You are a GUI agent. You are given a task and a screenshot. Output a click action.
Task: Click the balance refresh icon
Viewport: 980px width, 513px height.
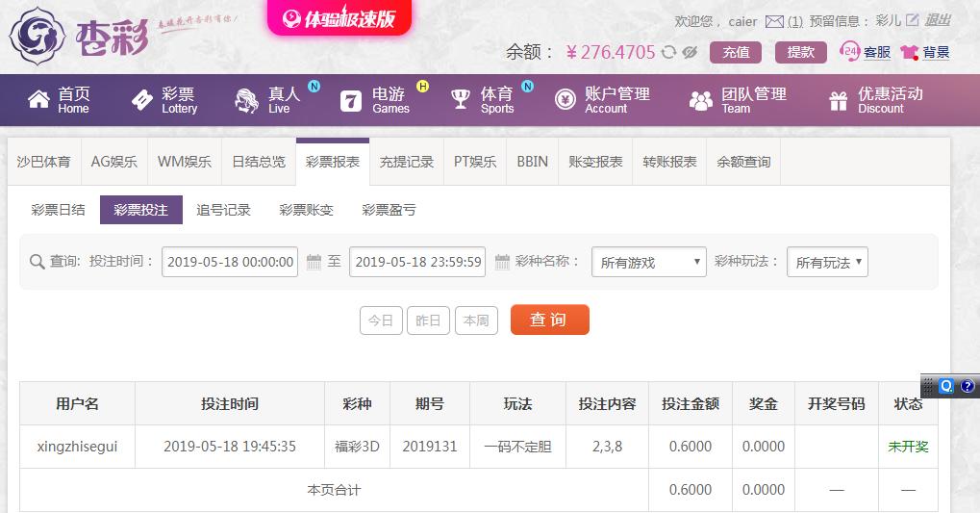(x=668, y=52)
